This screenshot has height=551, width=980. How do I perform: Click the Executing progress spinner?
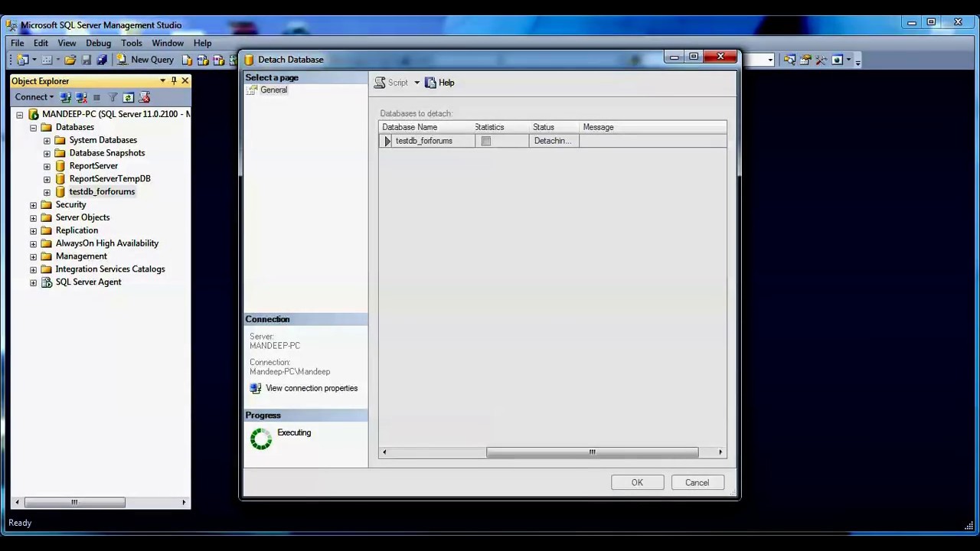click(261, 439)
